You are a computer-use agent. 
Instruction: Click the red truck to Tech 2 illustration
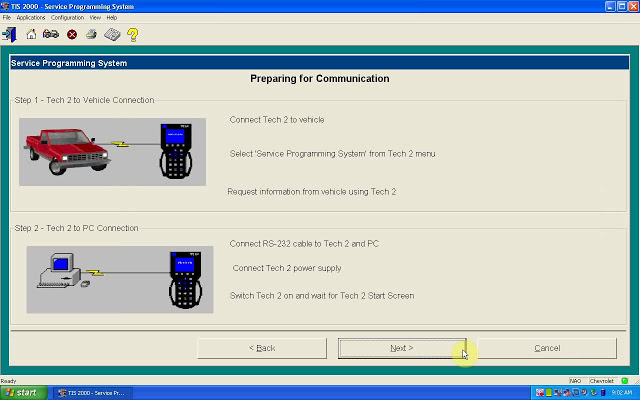(x=112, y=152)
